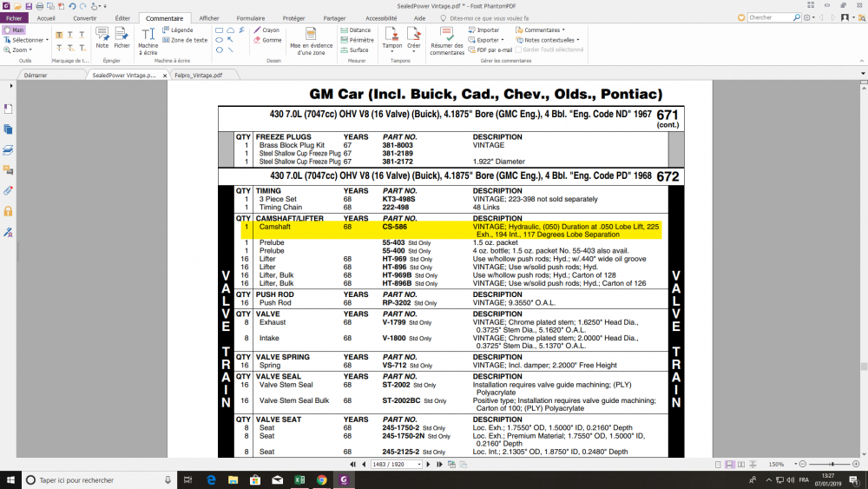
Task: Switch to the Éditer ribbon tab
Action: 122,18
